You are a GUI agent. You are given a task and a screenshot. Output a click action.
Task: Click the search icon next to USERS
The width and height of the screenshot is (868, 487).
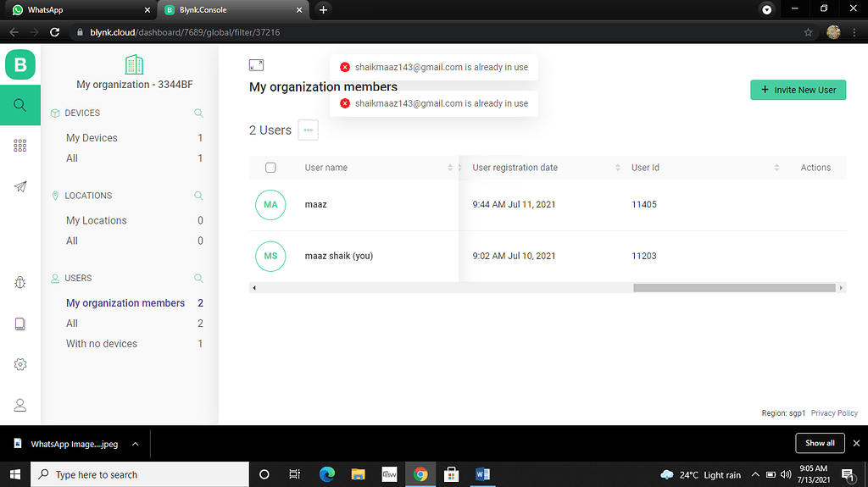click(198, 278)
